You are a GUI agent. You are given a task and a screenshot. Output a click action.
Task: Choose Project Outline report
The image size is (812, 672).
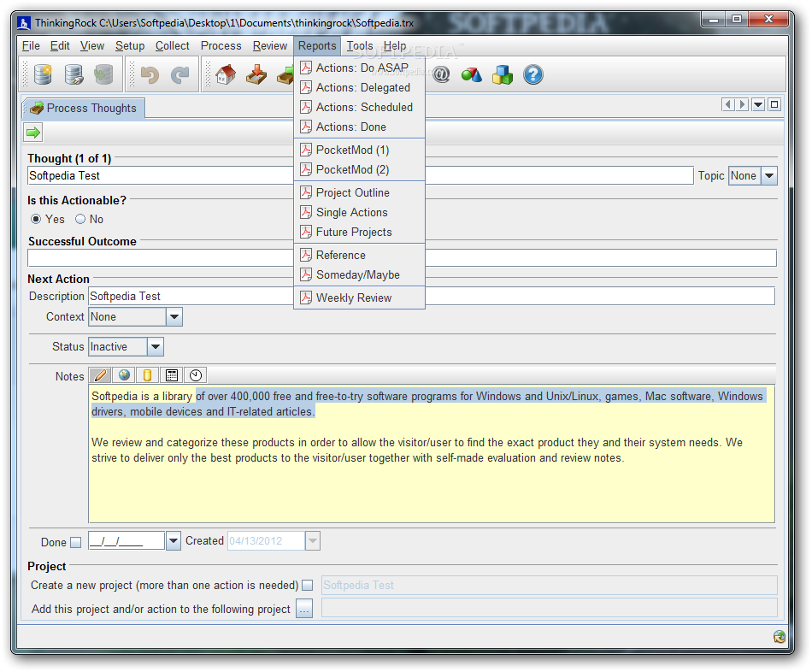(359, 192)
